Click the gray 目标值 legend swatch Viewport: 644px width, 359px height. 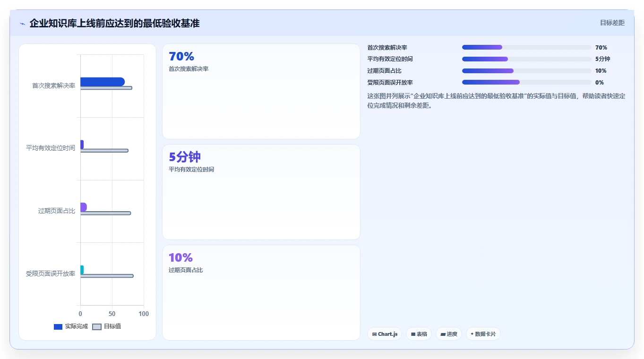pyautogui.click(x=97, y=327)
